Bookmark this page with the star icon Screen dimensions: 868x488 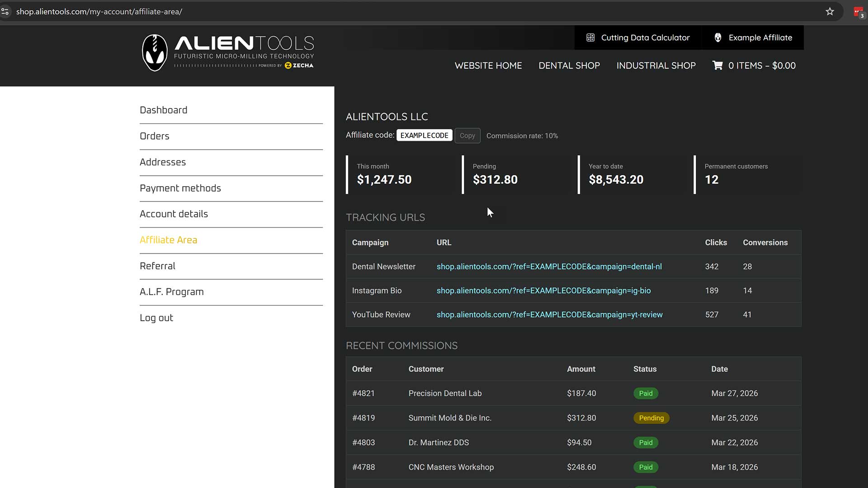point(830,12)
